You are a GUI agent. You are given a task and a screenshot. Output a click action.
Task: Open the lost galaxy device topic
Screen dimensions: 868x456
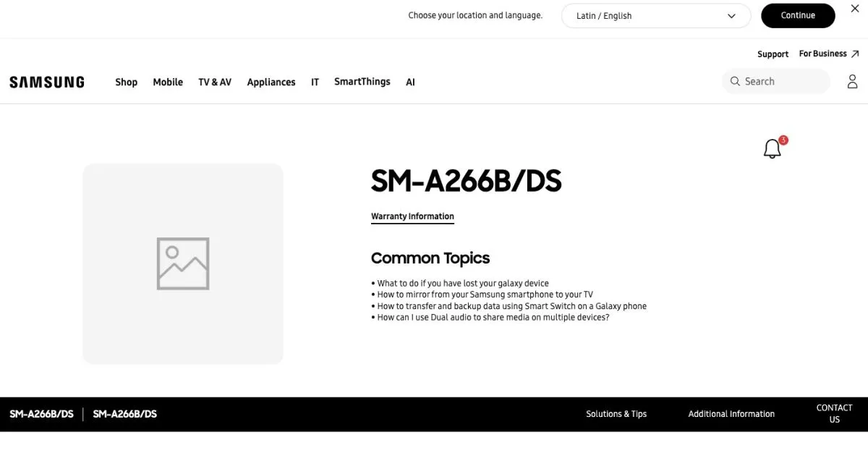(462, 284)
